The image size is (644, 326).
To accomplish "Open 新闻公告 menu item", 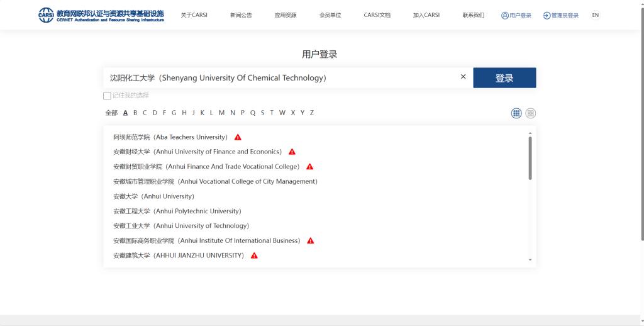I will click(241, 15).
